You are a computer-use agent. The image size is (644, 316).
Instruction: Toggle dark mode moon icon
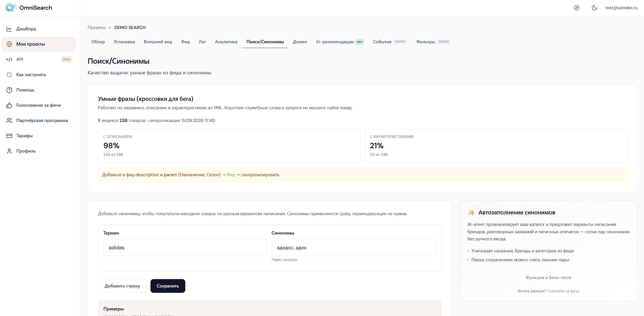click(594, 8)
